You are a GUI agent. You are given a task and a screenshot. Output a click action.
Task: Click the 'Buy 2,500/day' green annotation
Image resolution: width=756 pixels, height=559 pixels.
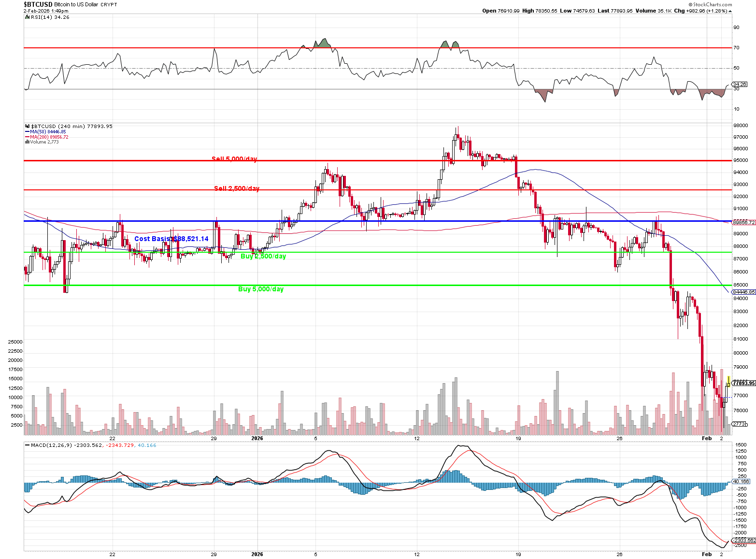[x=263, y=256]
